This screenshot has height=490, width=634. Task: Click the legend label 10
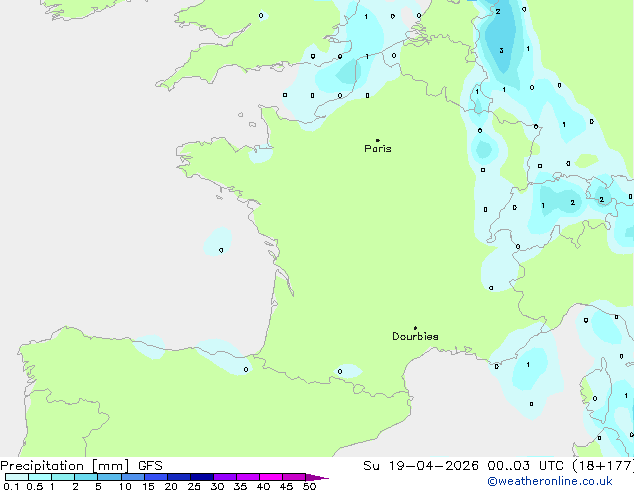125,486
